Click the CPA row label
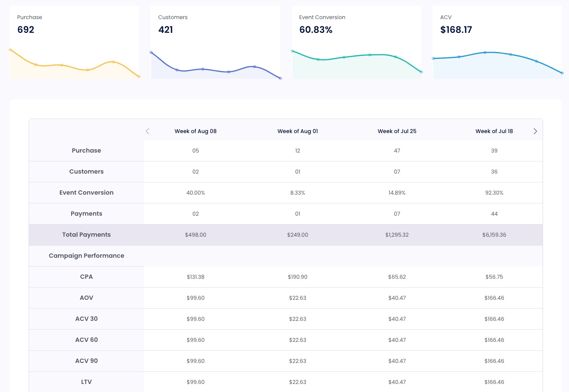Image resolution: width=569 pixels, height=392 pixels. [x=87, y=277]
